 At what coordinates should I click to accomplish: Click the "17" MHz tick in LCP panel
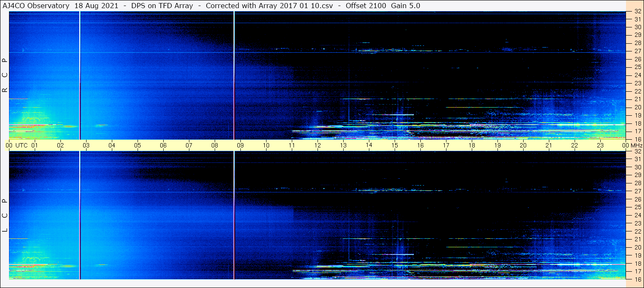(x=637, y=271)
